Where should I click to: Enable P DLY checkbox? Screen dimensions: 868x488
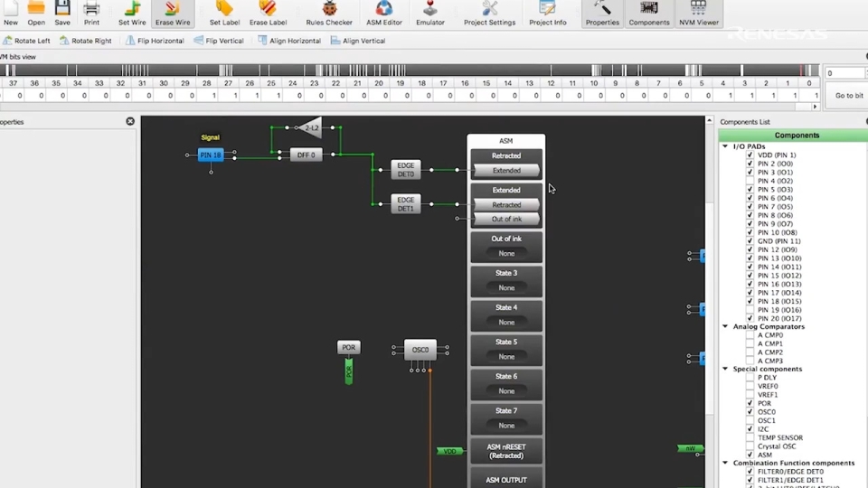coord(750,378)
